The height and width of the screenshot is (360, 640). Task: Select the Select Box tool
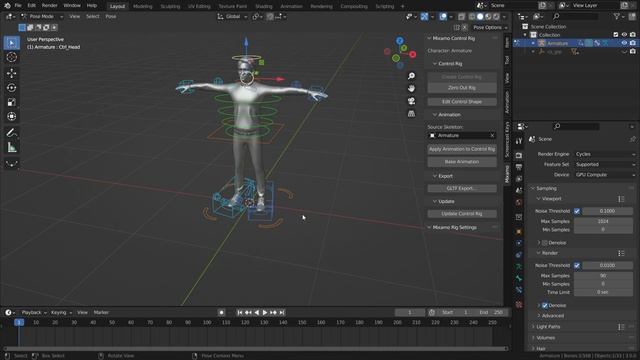pyautogui.click(x=11, y=43)
